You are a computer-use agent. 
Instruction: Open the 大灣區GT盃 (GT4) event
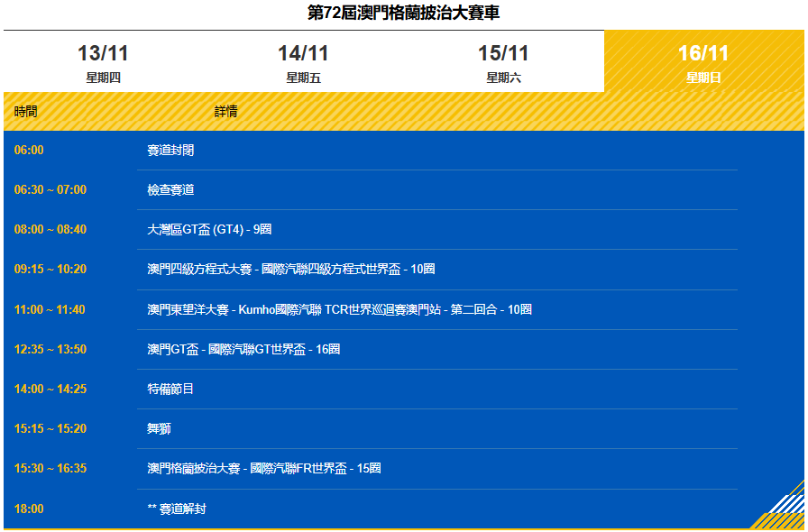point(209,230)
